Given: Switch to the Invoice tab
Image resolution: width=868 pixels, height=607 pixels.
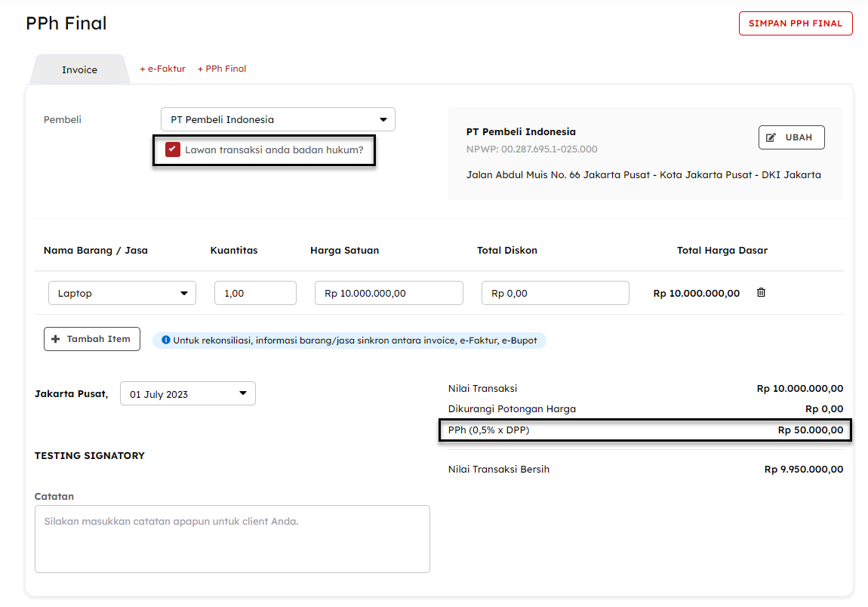Looking at the screenshot, I should pyautogui.click(x=79, y=69).
